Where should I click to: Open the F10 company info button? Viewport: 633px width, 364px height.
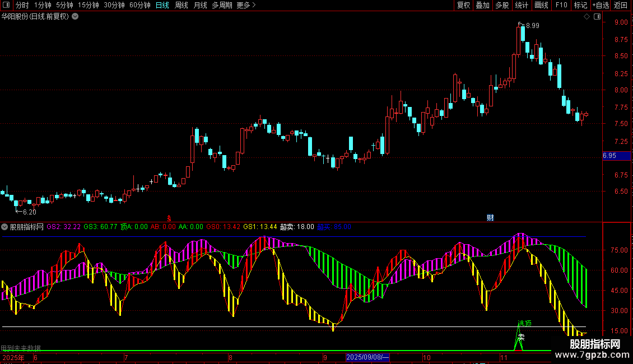pyautogui.click(x=561, y=5)
